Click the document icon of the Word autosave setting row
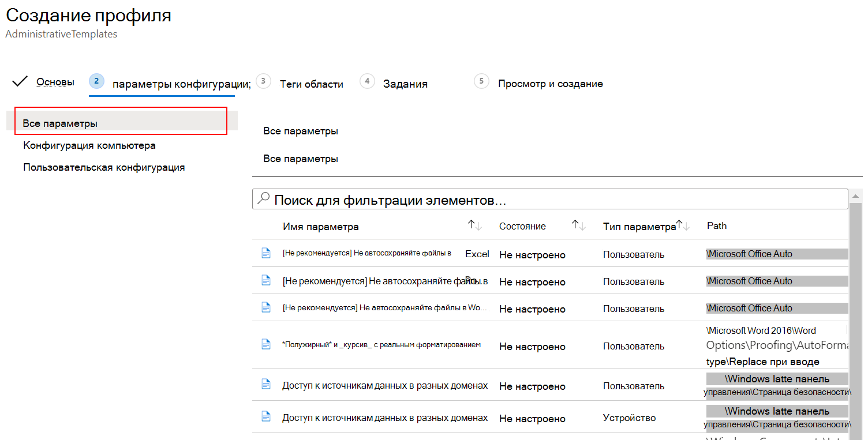The width and height of the screenshot is (868, 440). tap(266, 307)
